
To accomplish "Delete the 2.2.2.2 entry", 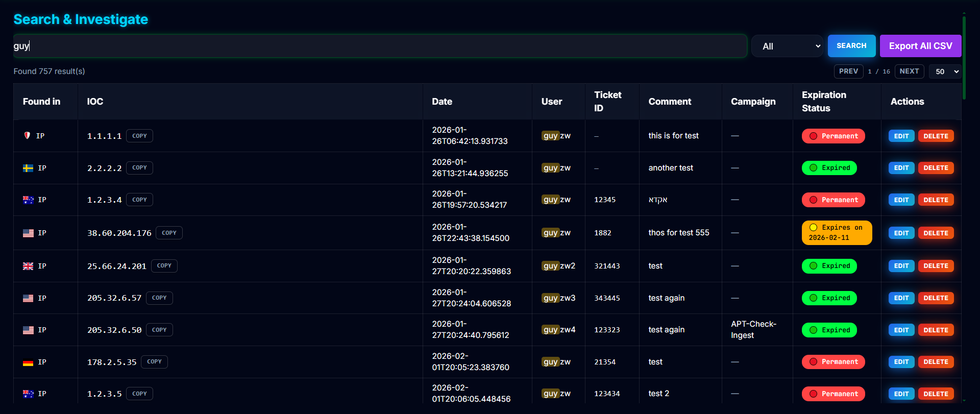I will [x=935, y=168].
